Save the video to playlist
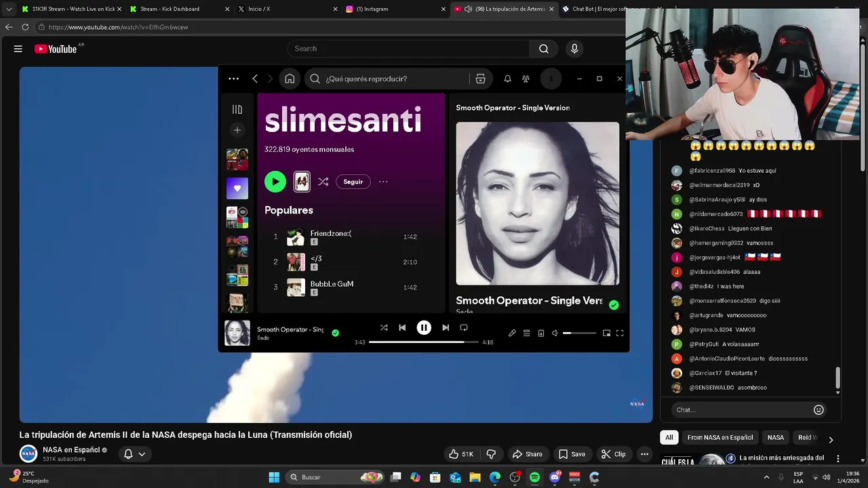 point(572,454)
